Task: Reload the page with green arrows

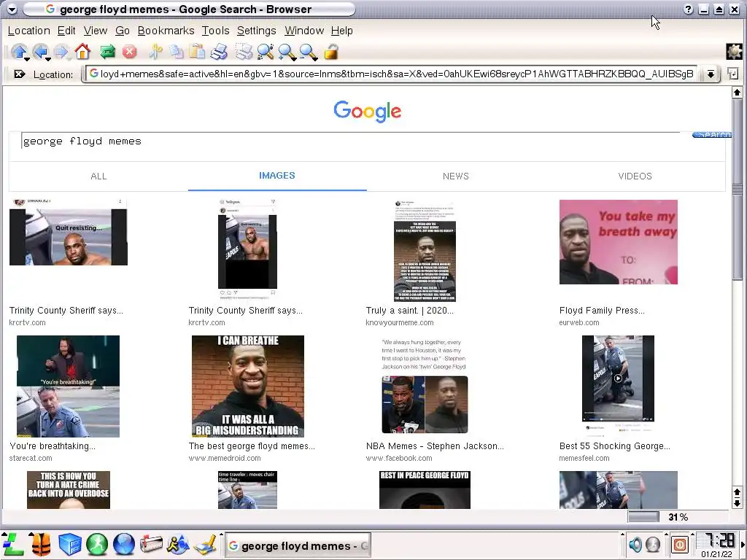Action: point(108,52)
